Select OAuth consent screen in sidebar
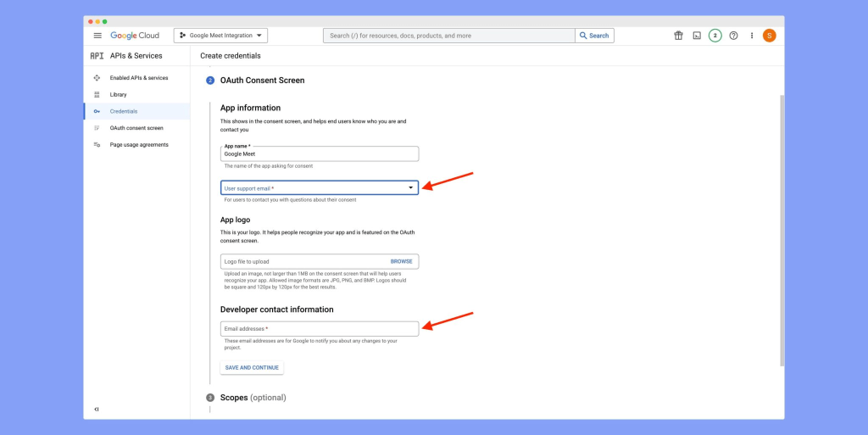868x435 pixels. [136, 128]
